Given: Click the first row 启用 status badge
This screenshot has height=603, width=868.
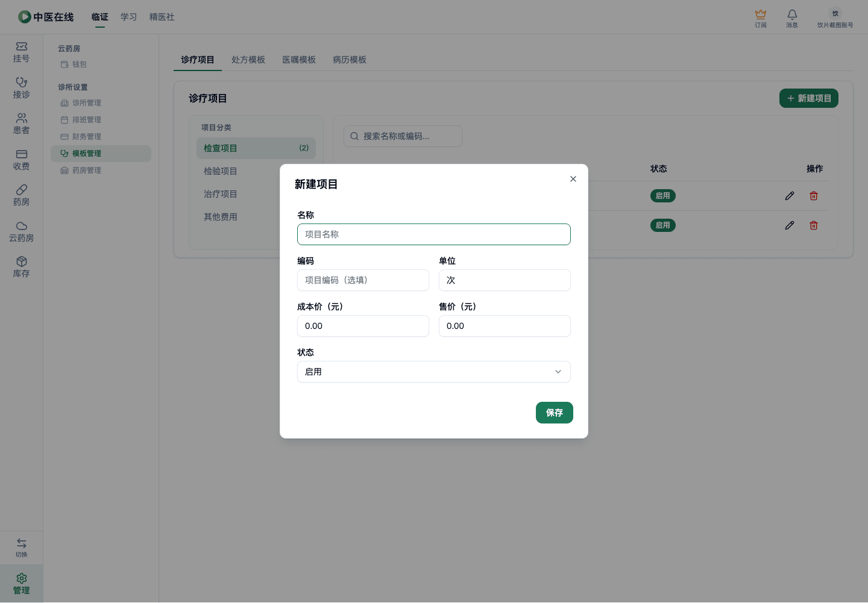Looking at the screenshot, I should click(x=663, y=196).
